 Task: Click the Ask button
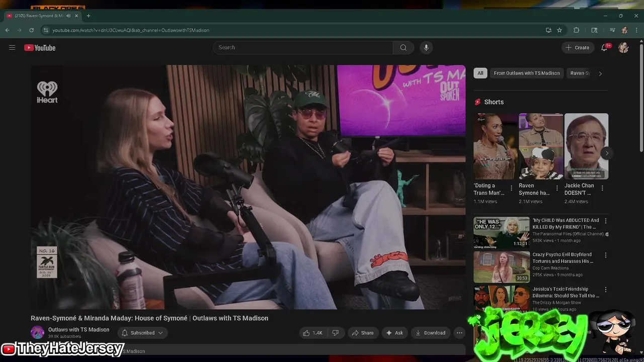pos(394,333)
